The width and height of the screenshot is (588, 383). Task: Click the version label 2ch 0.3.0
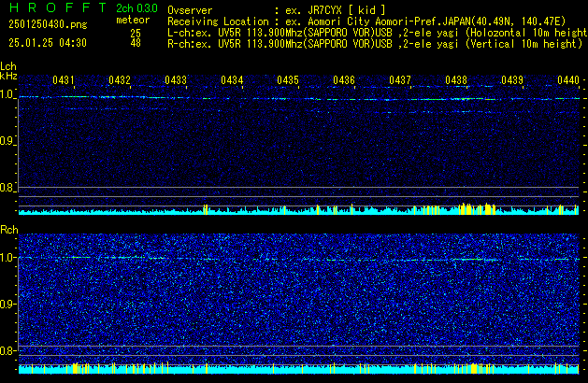click(x=136, y=8)
